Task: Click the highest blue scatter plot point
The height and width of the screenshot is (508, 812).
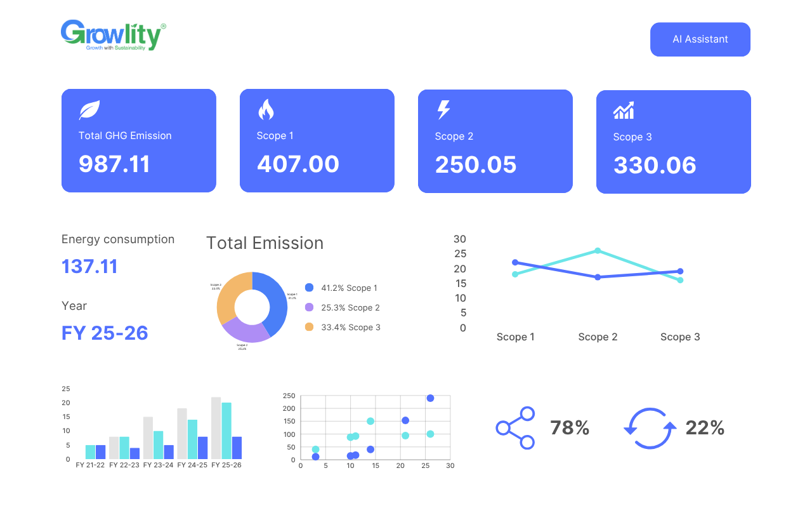Action: 430,398
